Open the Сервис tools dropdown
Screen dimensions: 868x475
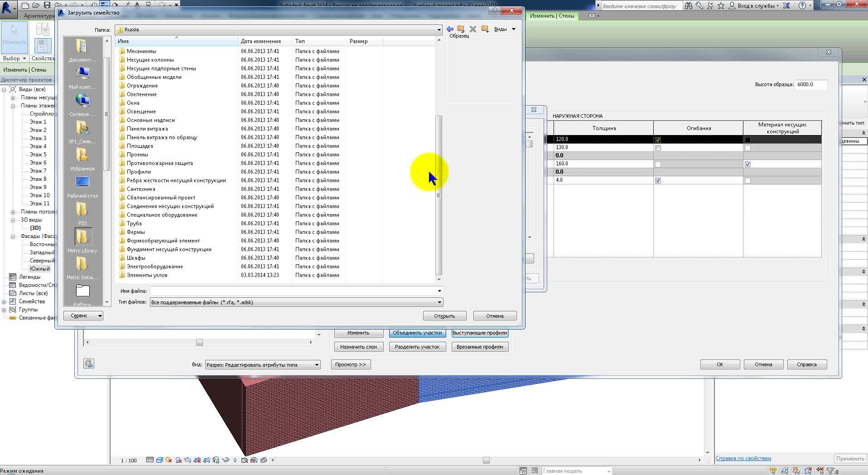(x=83, y=315)
